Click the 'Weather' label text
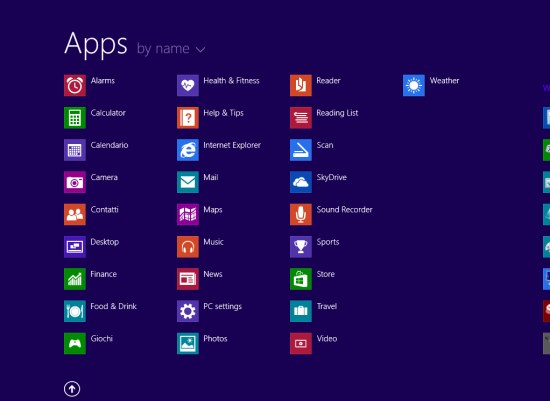The height and width of the screenshot is (401, 550). point(444,81)
